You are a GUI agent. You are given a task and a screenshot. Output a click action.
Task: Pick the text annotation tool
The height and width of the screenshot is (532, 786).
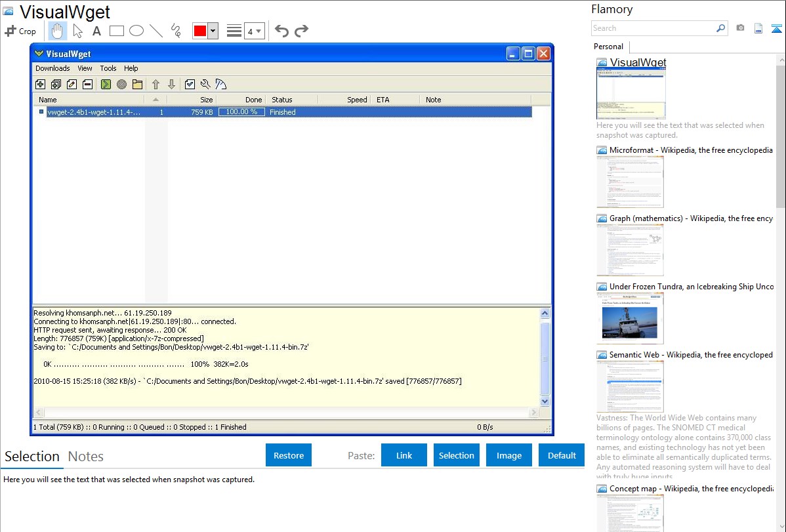pyautogui.click(x=96, y=31)
